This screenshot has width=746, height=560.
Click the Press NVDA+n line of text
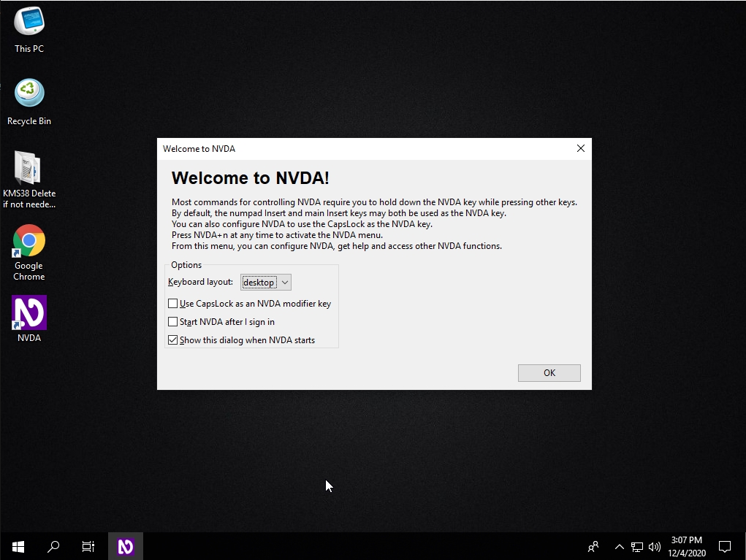point(277,235)
